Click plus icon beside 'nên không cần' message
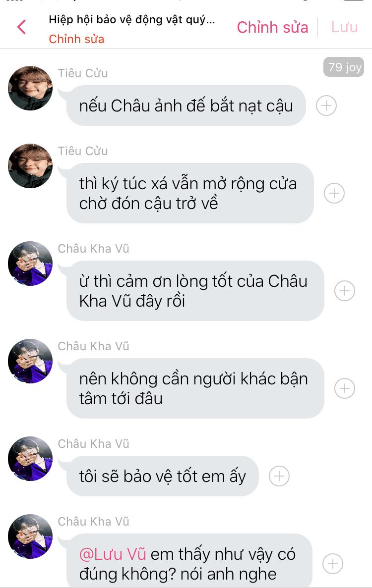The height and width of the screenshot is (588, 372). (345, 388)
